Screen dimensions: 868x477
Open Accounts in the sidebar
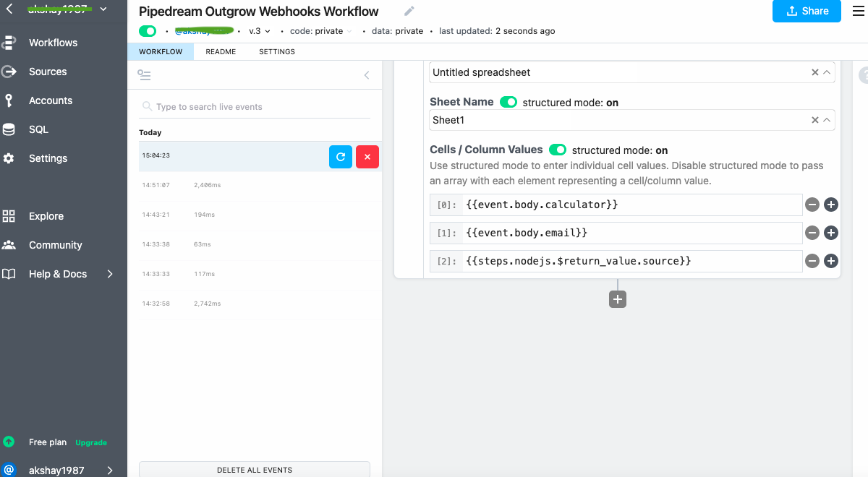tap(51, 100)
